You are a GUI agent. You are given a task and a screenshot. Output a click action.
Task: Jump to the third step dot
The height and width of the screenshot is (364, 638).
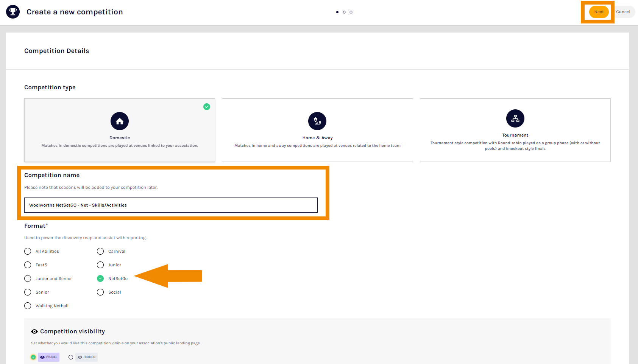point(351,12)
